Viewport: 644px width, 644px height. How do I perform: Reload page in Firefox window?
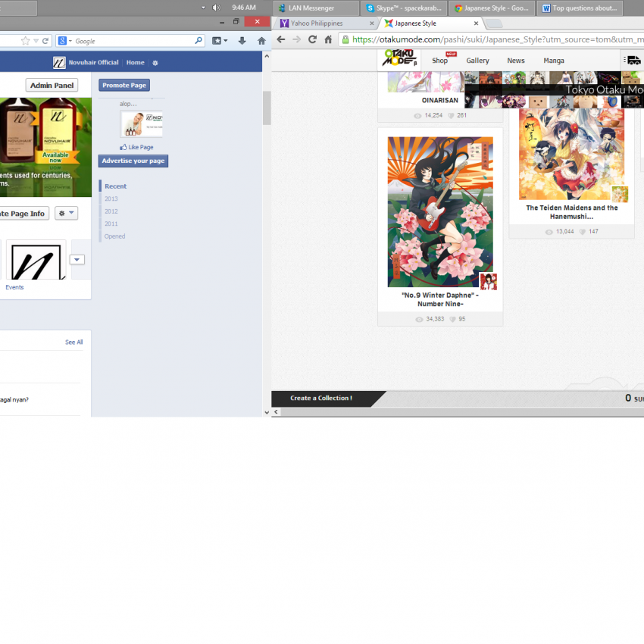coord(45,41)
